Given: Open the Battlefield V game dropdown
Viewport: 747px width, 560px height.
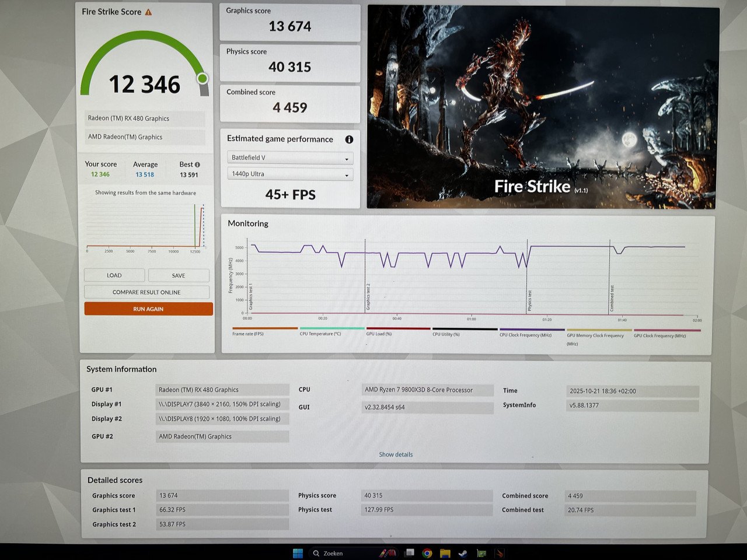Looking at the screenshot, I should tap(290, 158).
